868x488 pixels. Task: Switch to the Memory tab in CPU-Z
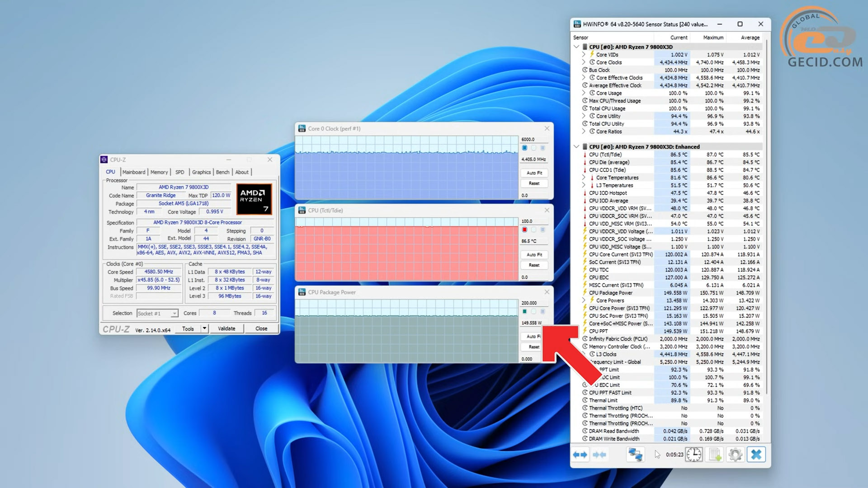point(159,172)
